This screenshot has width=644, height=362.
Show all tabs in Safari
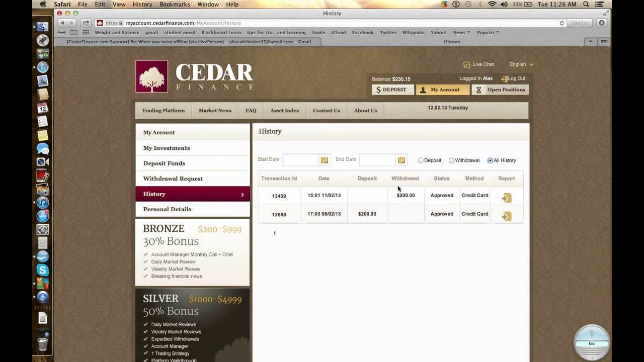[604, 42]
